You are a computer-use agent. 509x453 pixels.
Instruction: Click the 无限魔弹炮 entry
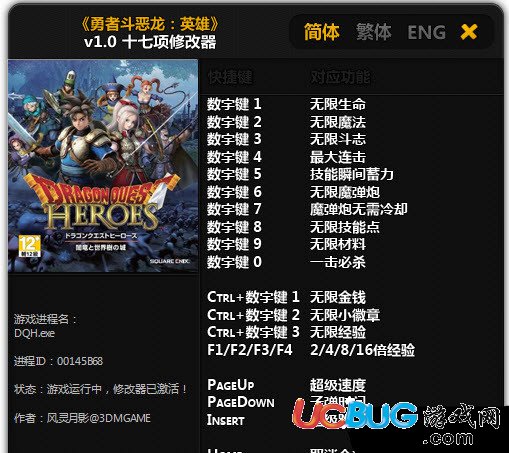345,192
